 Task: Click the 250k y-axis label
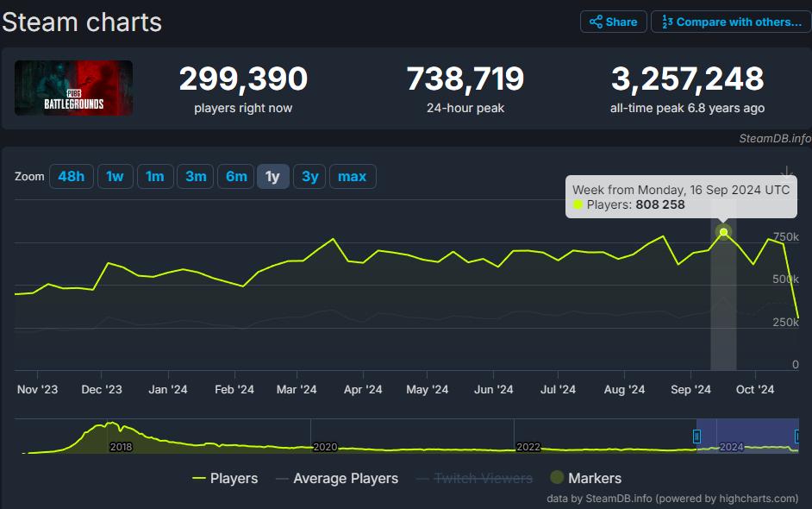pyautogui.click(x=786, y=322)
